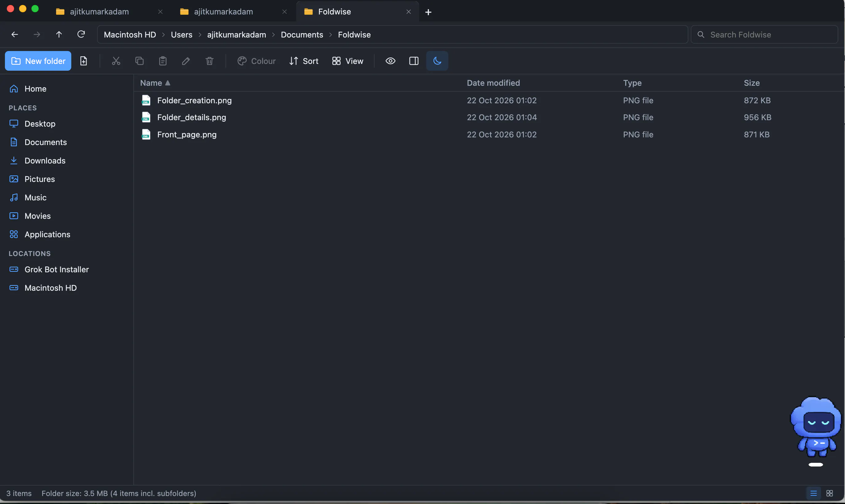
Task: Open Desktop in the sidebar
Action: tap(67, 124)
